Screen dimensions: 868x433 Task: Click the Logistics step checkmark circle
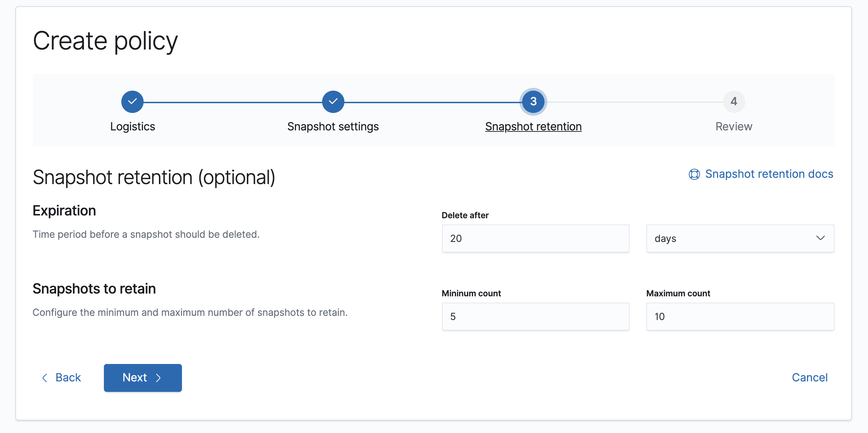tap(132, 101)
